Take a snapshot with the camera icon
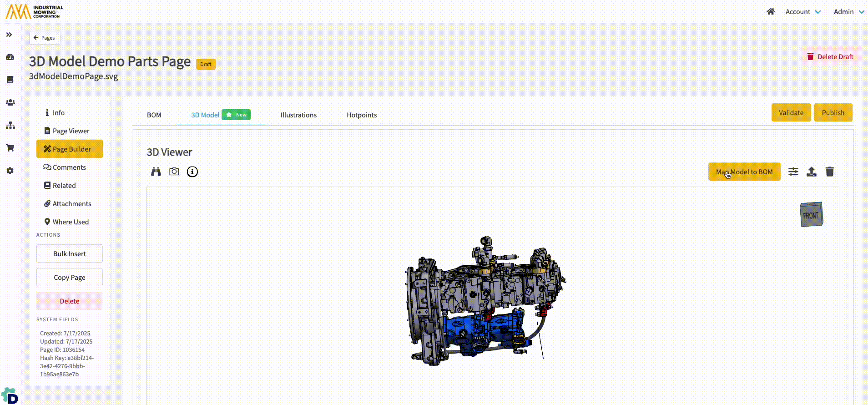This screenshot has height=405, width=868. pyautogui.click(x=174, y=172)
